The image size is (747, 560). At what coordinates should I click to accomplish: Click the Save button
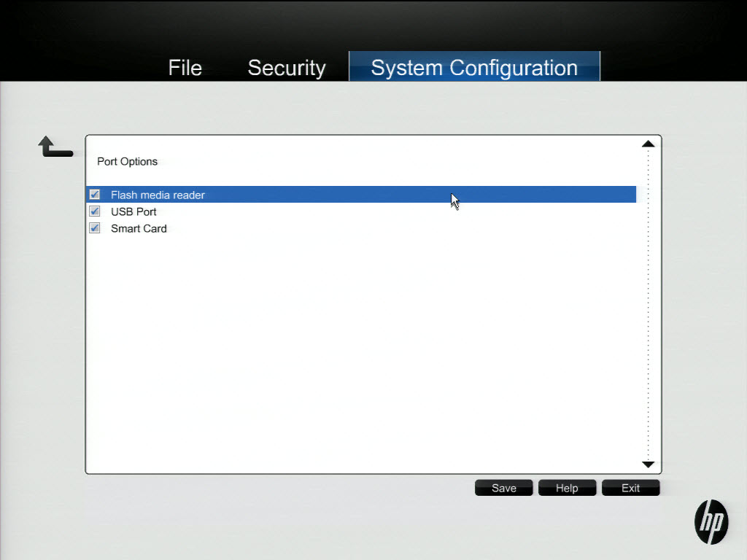[x=503, y=488]
